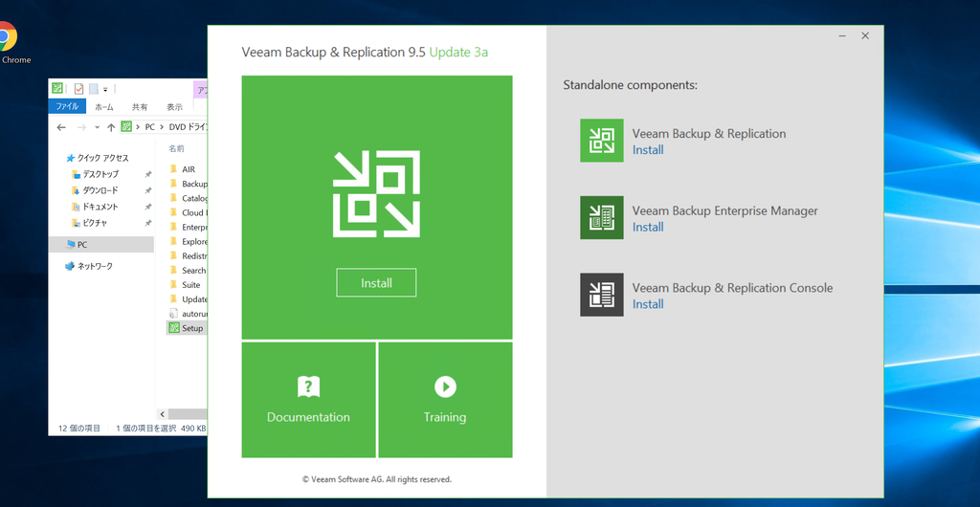Click the new folder icon in Explorer's quick toolbar

94,89
